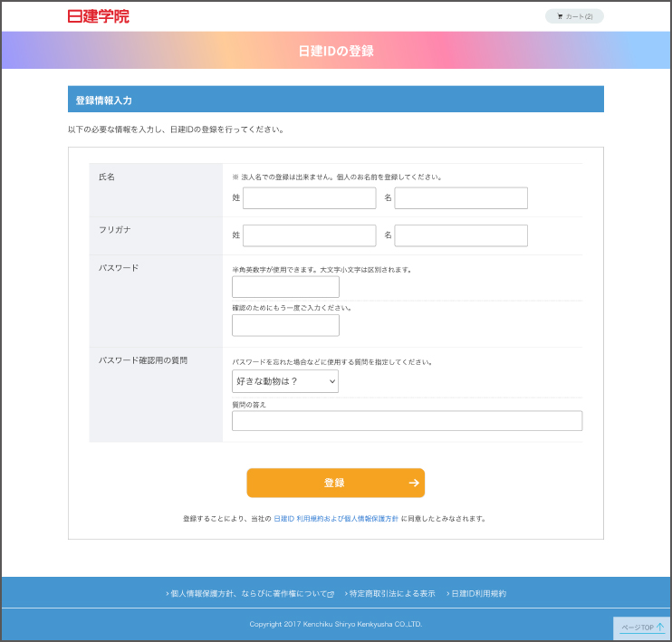
Task: Click the 質問の答え answer input field
Action: point(408,421)
